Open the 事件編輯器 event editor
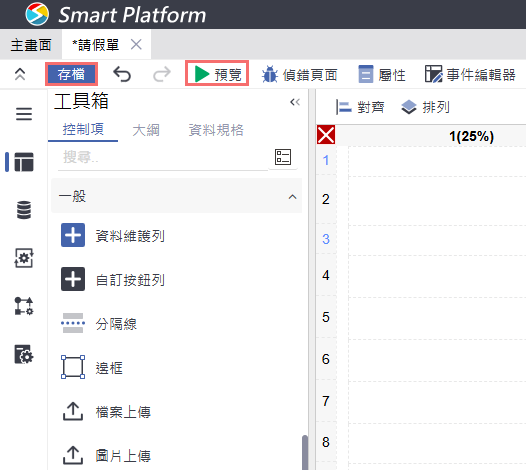The height and width of the screenshot is (470, 526). coord(470,74)
